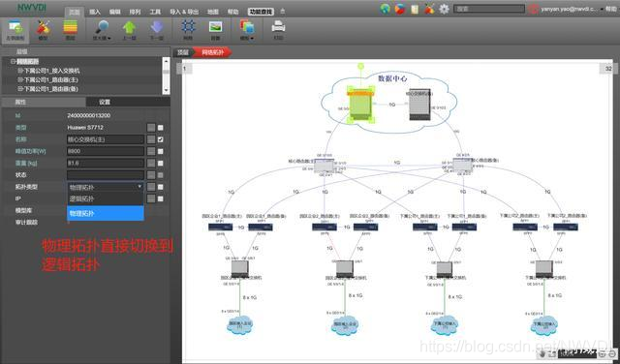
Task: Click the blue down-arrow next level icon
Action: click(x=157, y=28)
